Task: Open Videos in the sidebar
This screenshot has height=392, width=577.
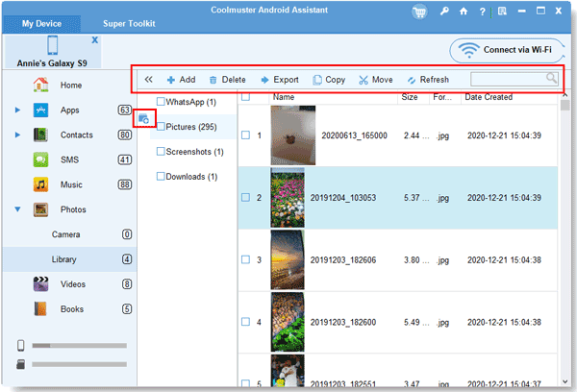Action: tap(73, 284)
